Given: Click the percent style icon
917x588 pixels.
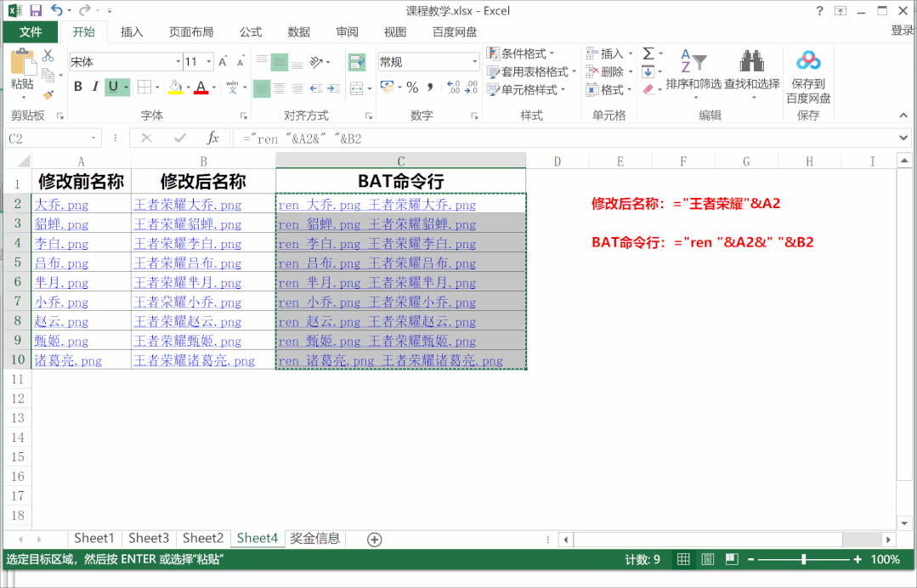Looking at the screenshot, I should coord(412,88).
